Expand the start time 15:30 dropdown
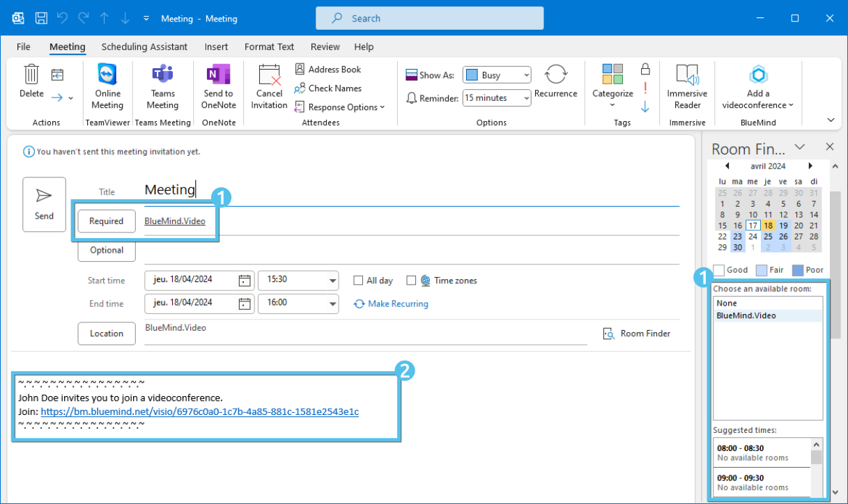848x504 pixels. tap(332, 281)
